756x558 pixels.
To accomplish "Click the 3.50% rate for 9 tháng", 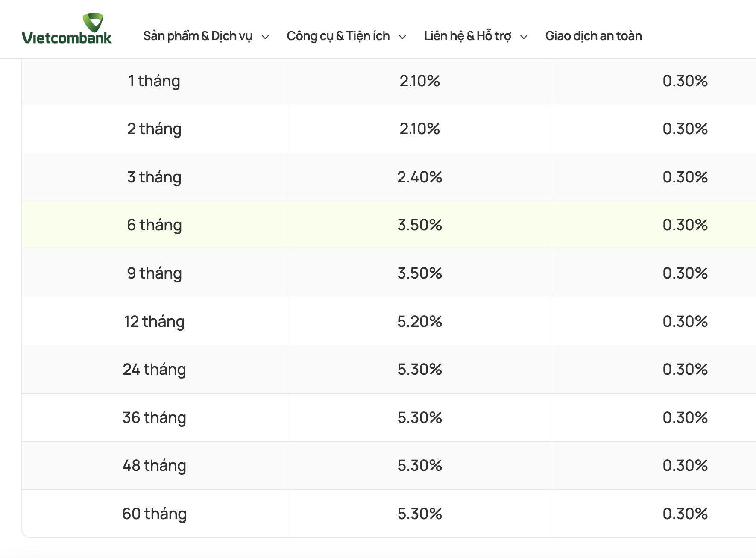I will (419, 273).
